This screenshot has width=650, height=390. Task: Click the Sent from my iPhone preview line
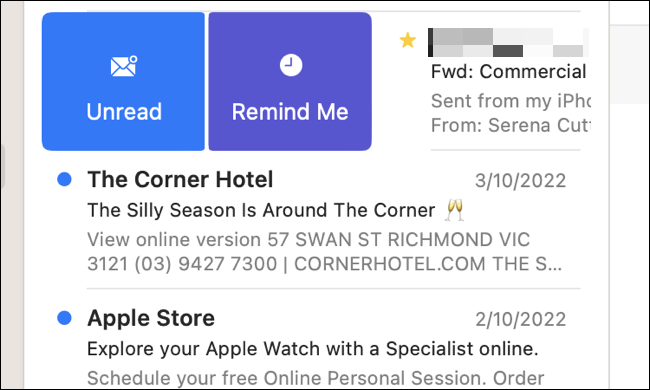click(x=510, y=101)
